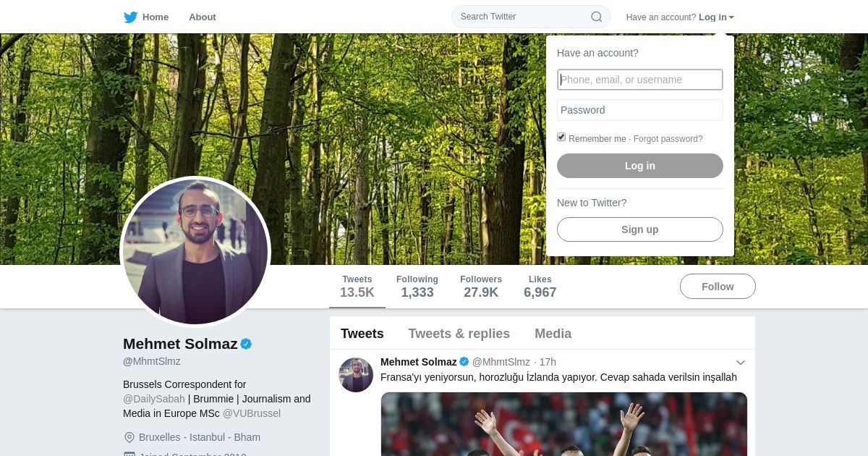Click the search magnifier icon
The image size is (868, 456).
597,17
